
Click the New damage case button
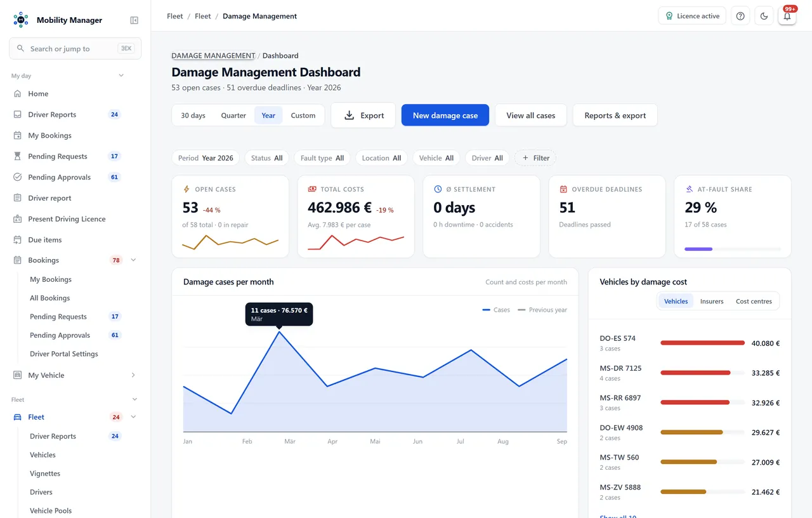point(445,116)
